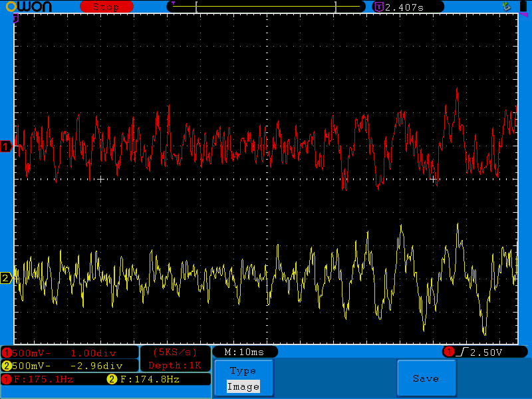Click the trigger time 2.407s readout
532x399 pixels.
pyautogui.click(x=404, y=7)
